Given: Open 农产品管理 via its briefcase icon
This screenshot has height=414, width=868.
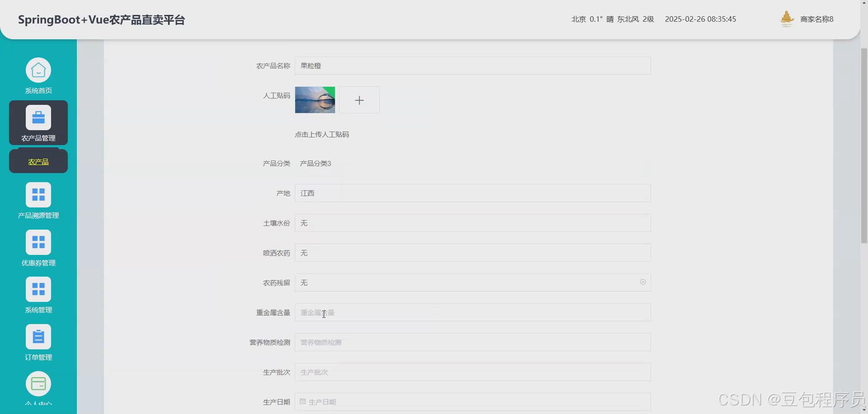Looking at the screenshot, I should 38,118.
